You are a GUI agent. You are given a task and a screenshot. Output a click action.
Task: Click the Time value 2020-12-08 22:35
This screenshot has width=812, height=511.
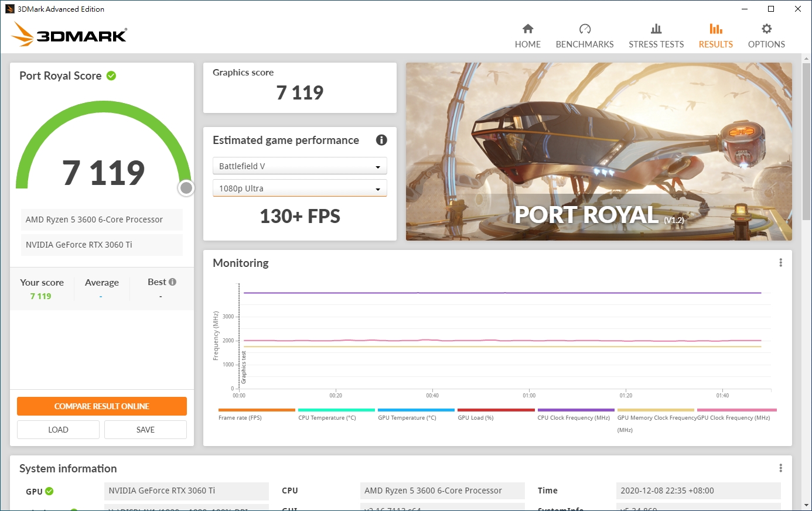[x=698, y=491]
